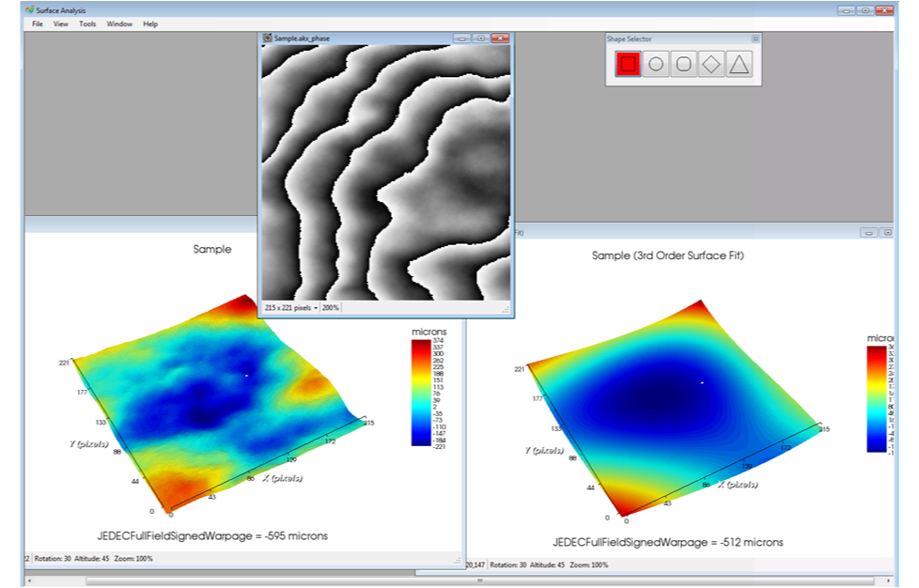Activate circle shape mode instead of square

655,64
